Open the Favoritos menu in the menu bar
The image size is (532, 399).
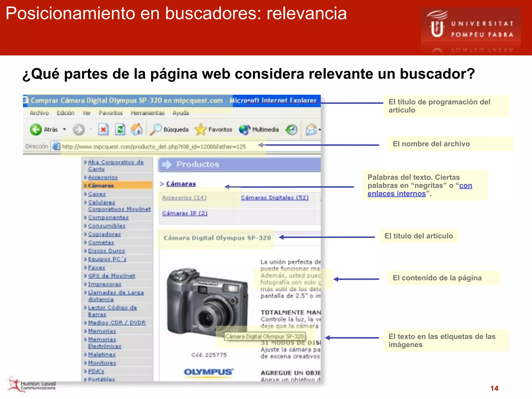111,113
